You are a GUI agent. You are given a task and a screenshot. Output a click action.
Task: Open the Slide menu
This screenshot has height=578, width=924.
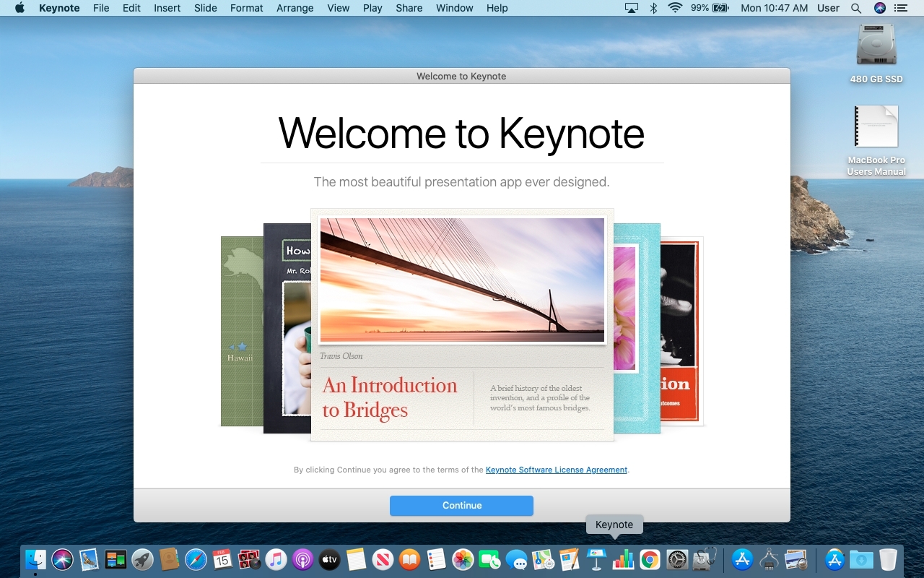206,8
